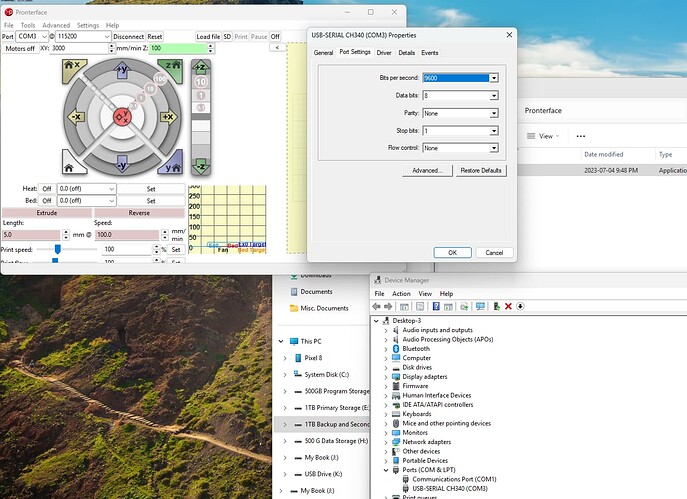687x499 pixels.
Task: Click the red XY center button
Action: pyautogui.click(x=122, y=117)
